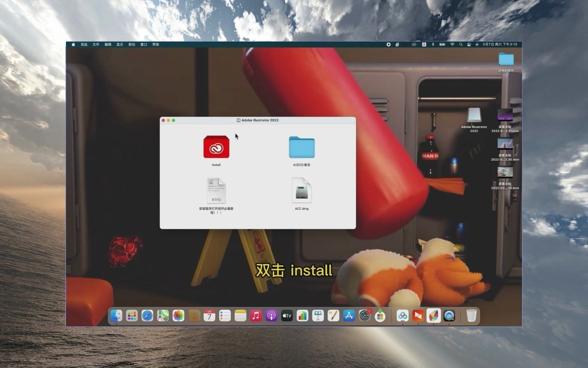Select the 迁移的项目 folder on desktop
This screenshot has height=368, width=588.
tap(506, 59)
